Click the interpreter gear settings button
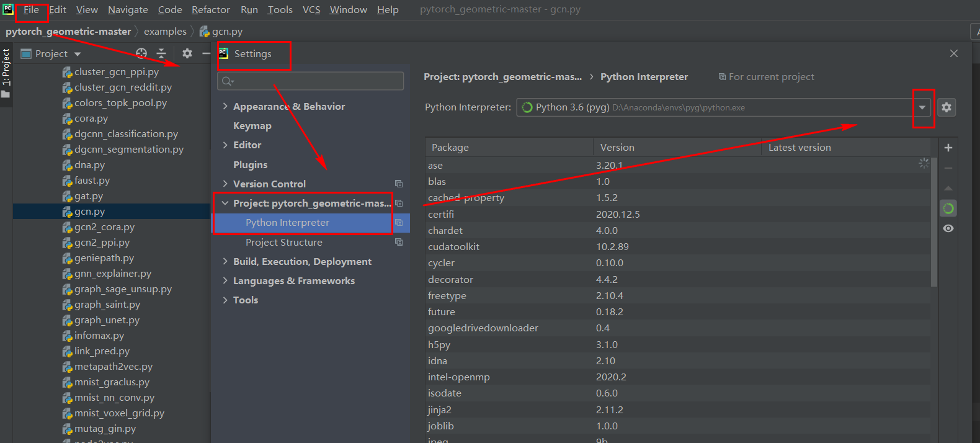This screenshot has width=980, height=443. pyautogui.click(x=947, y=107)
